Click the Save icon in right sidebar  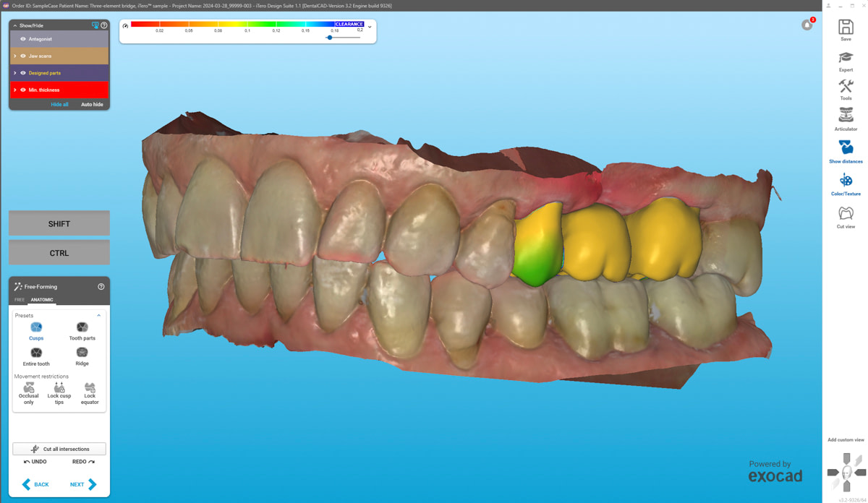846,29
